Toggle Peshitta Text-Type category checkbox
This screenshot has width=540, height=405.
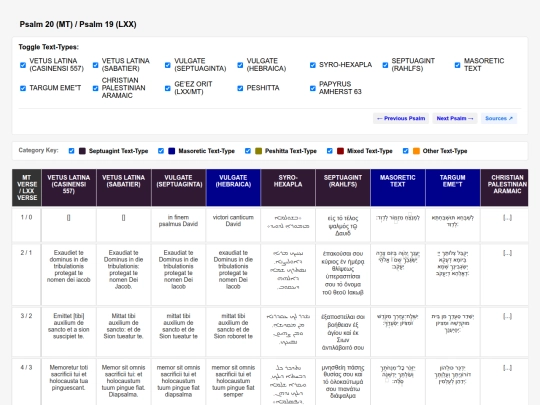point(248,151)
